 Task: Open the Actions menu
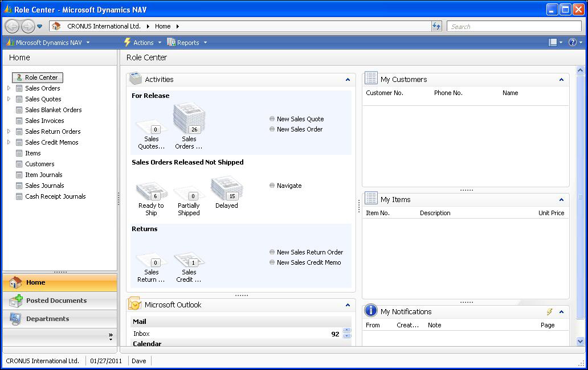pyautogui.click(x=143, y=43)
